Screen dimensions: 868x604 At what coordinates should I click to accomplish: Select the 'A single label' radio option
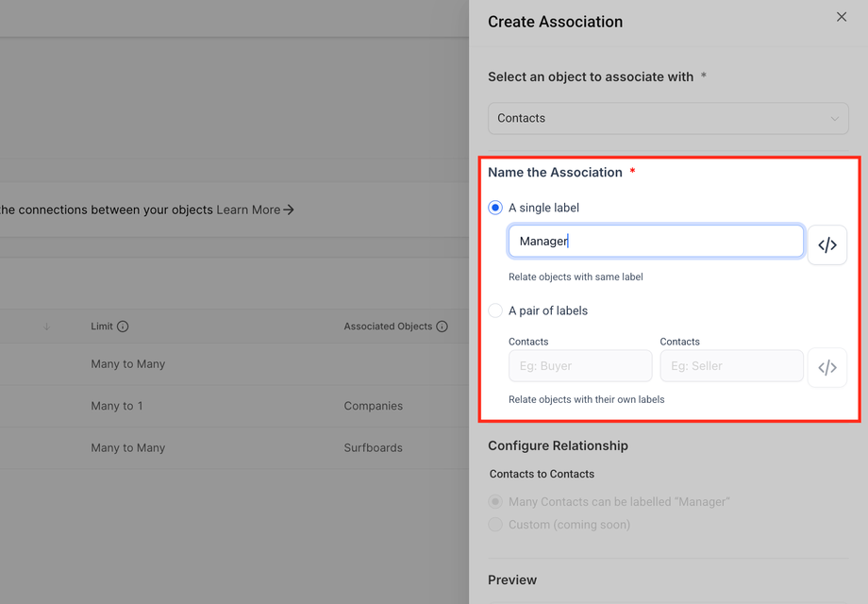[495, 208]
